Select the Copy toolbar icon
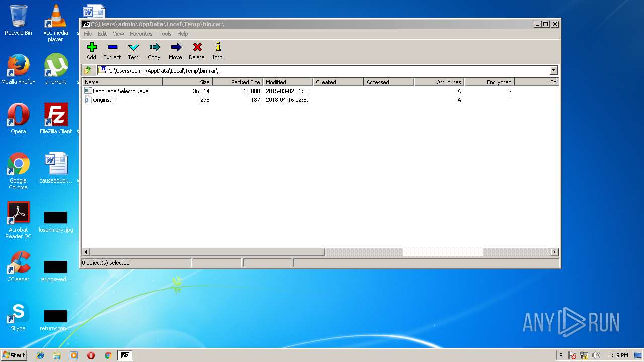The image size is (644, 362). tap(154, 47)
